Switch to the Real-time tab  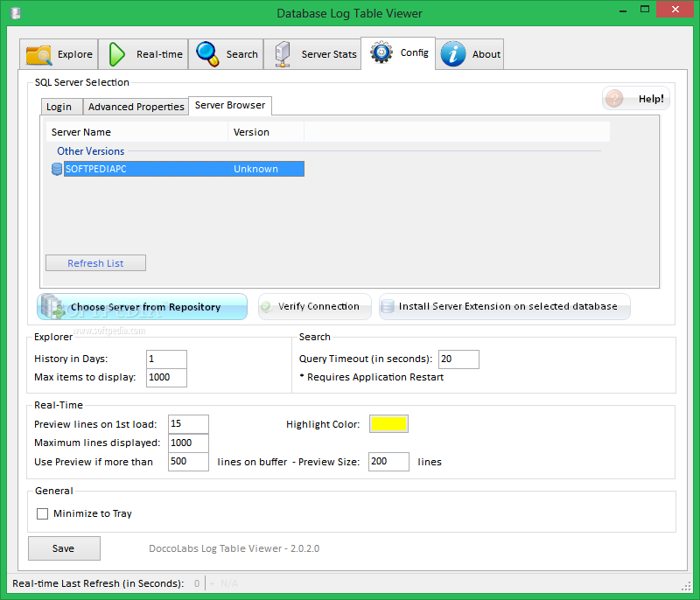point(143,54)
